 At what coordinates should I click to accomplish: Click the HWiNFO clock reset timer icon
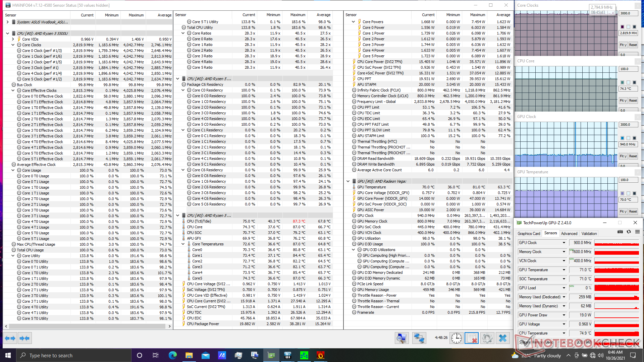click(x=456, y=338)
